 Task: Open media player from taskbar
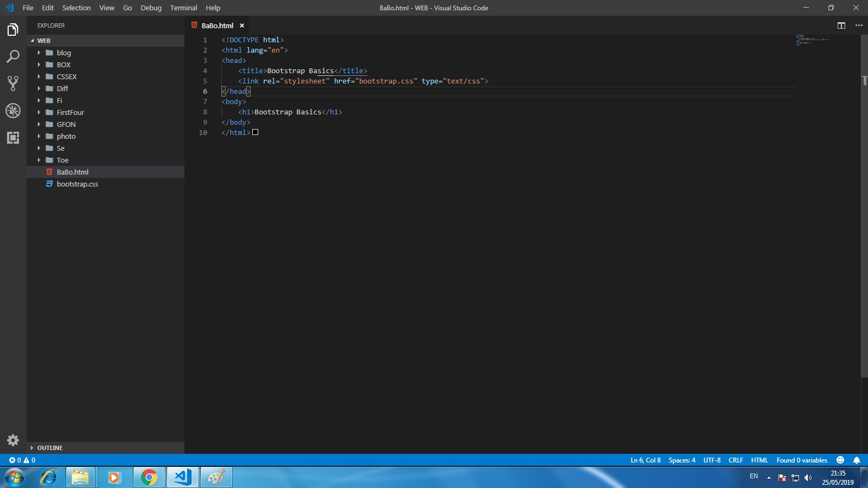[114, 477]
